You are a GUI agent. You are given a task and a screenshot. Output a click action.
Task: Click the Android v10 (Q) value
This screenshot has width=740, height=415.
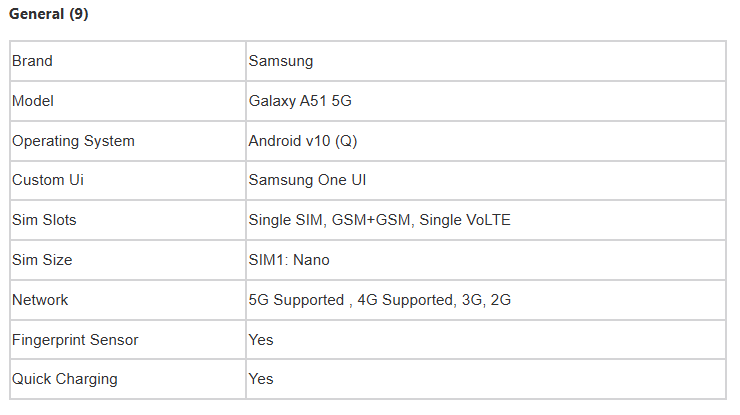click(302, 141)
